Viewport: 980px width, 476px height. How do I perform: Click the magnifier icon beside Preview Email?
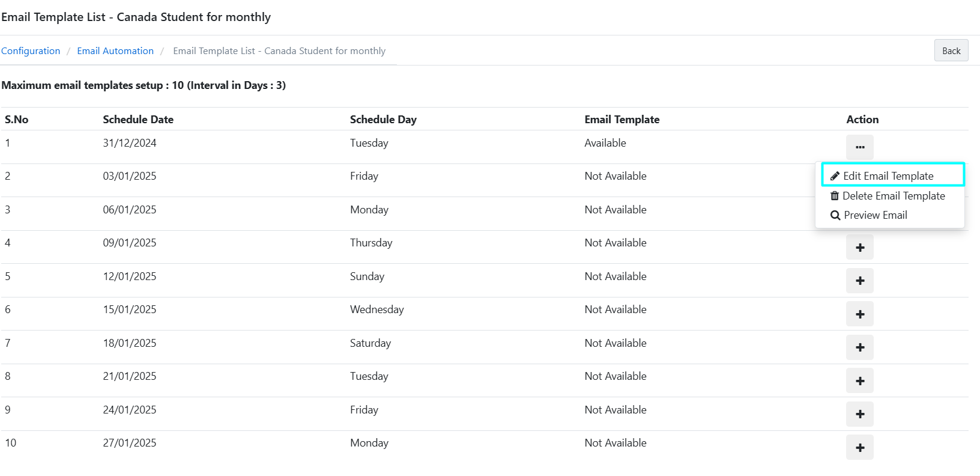(x=835, y=215)
